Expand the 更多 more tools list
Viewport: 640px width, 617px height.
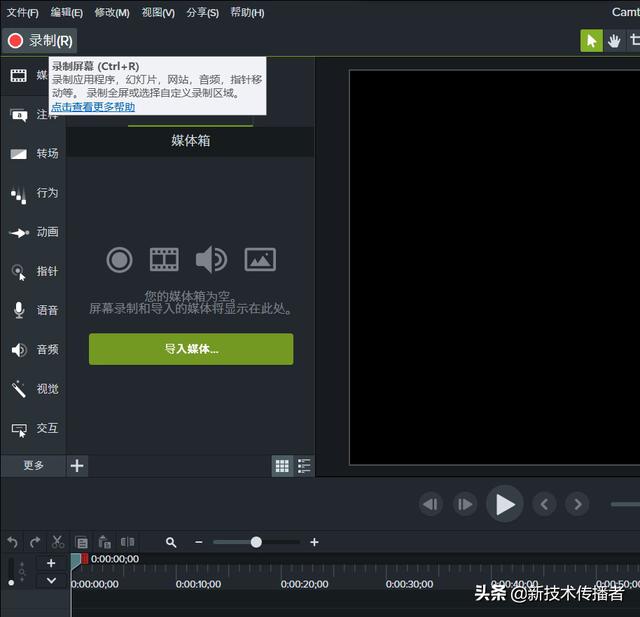pyautogui.click(x=34, y=466)
